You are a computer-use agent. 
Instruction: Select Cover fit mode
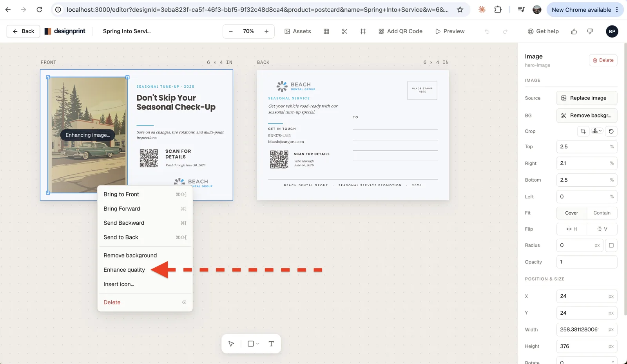click(x=571, y=213)
